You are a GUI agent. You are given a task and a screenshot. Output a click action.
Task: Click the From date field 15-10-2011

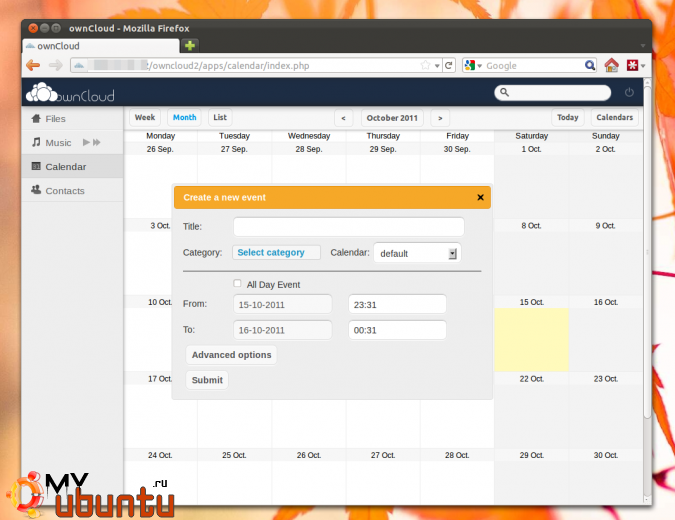coord(282,304)
